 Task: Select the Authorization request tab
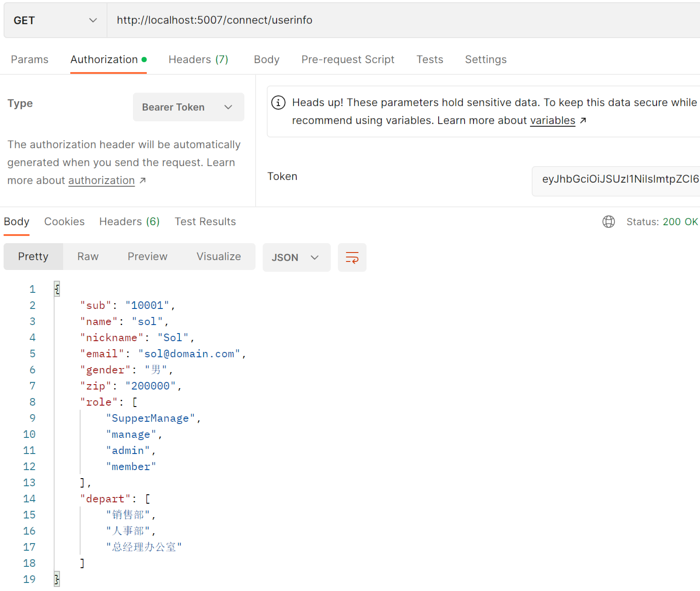[108, 60]
